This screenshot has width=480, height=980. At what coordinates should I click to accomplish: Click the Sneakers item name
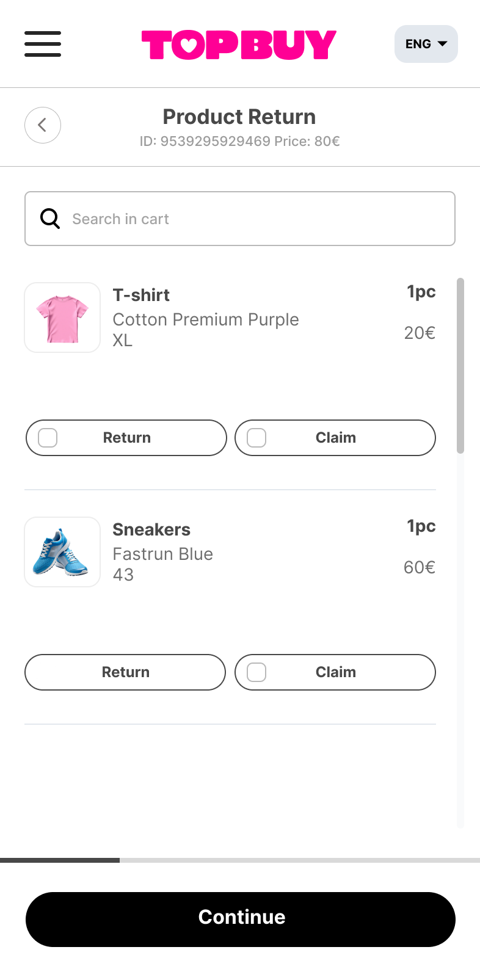pyautogui.click(x=151, y=529)
